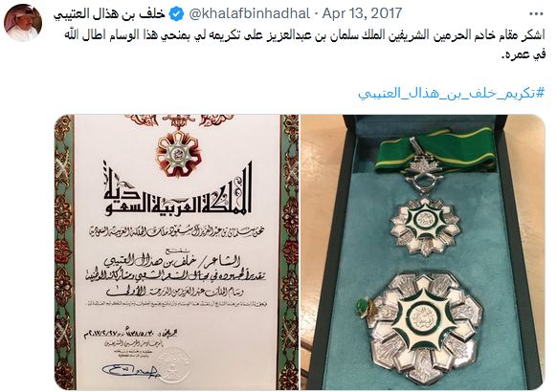Open the certificate photo on the left
557x392 pixels.
(x=176, y=252)
